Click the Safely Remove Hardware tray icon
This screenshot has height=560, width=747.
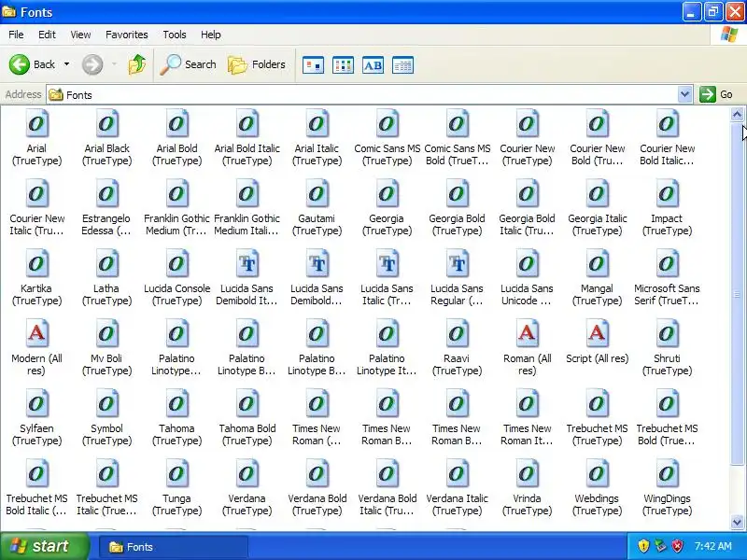tap(660, 546)
